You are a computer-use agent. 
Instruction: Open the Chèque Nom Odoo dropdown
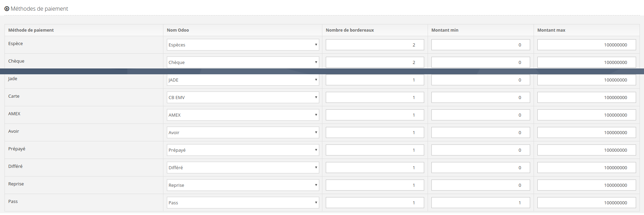point(243,62)
